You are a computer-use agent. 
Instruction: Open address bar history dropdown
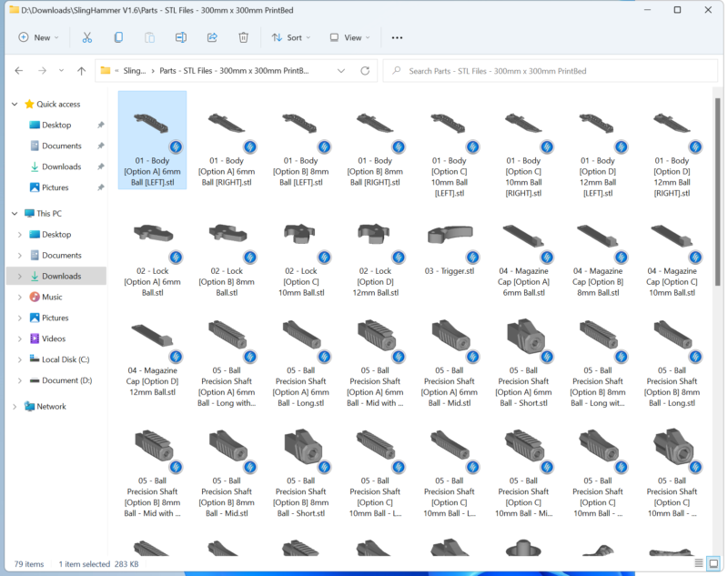(341, 71)
